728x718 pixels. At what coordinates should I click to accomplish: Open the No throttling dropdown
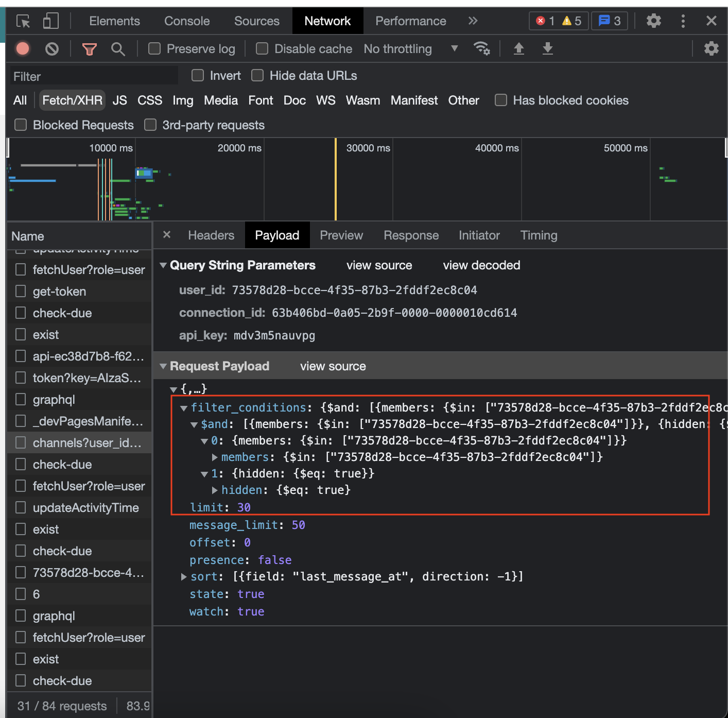click(x=411, y=49)
